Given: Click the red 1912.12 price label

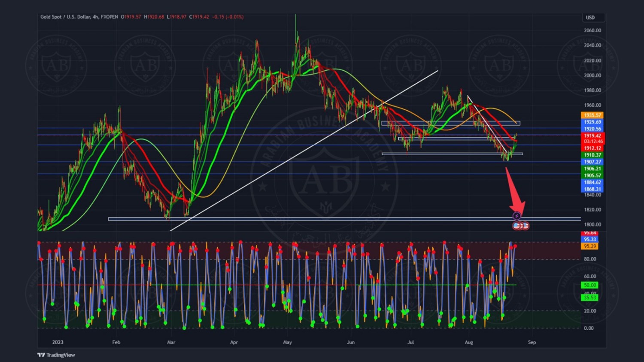Looking at the screenshot, I should [x=592, y=148].
